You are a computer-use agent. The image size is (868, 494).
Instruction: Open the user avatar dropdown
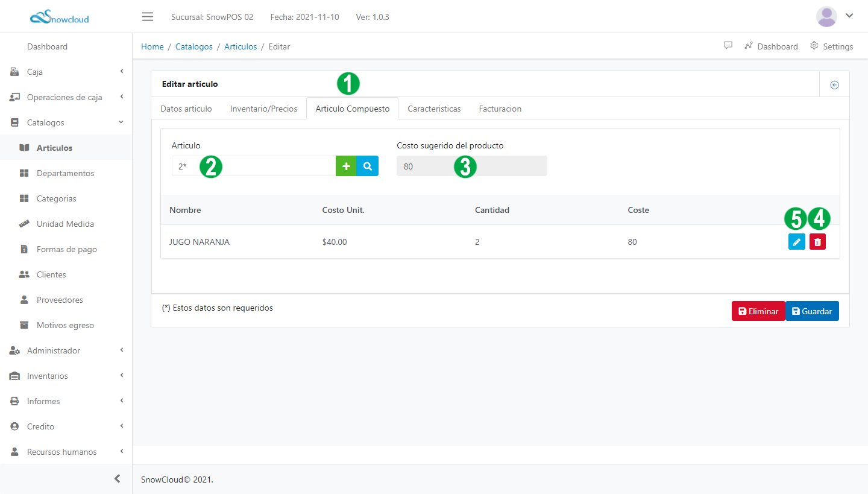point(834,16)
